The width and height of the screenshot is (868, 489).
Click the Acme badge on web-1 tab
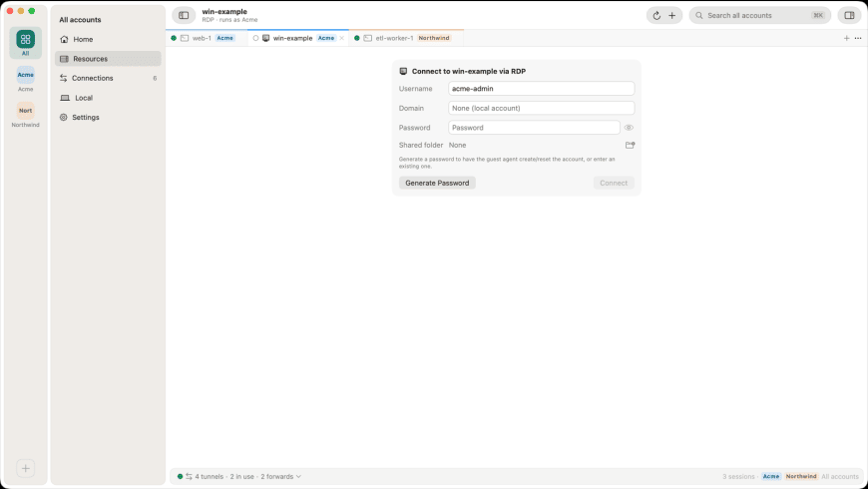click(x=225, y=38)
